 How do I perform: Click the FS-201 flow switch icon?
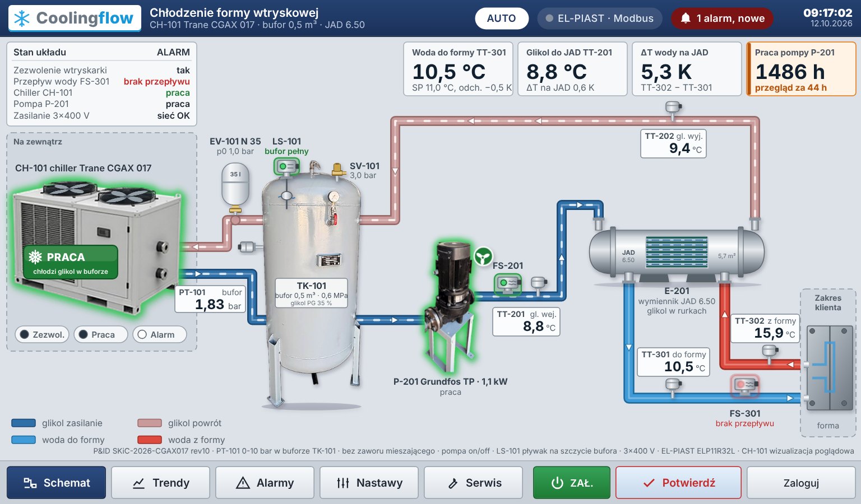(x=507, y=283)
